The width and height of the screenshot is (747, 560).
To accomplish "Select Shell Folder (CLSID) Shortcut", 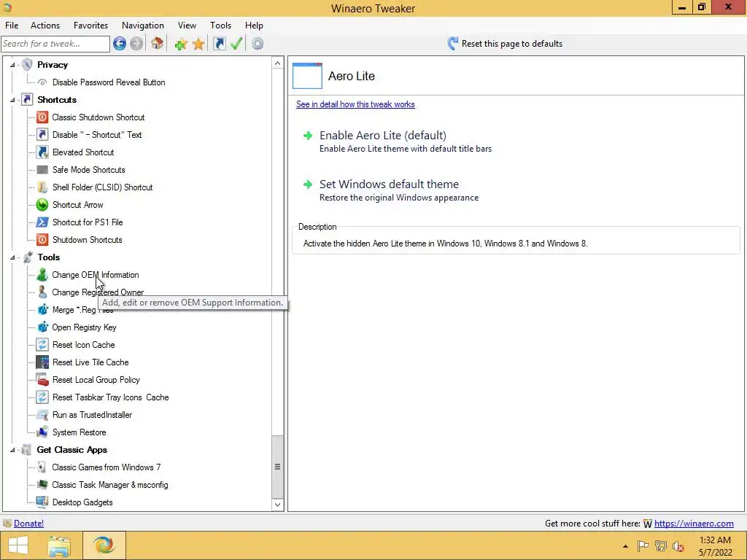I will (102, 187).
